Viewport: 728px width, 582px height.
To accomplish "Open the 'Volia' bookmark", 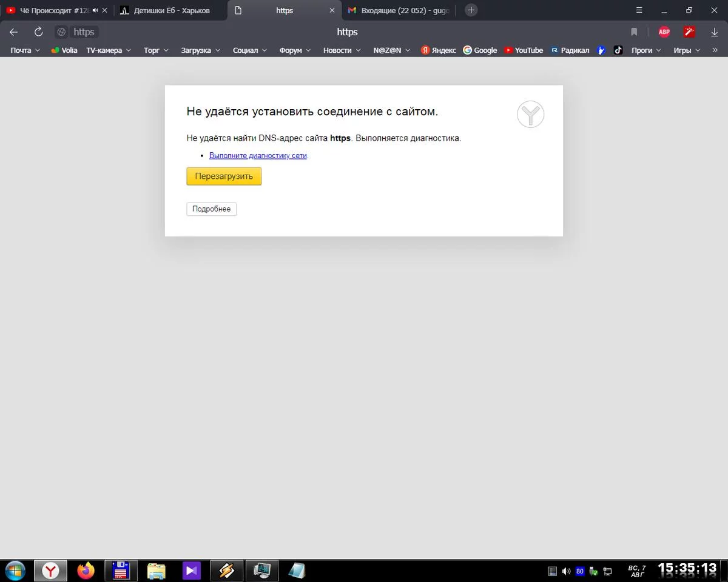I will tap(64, 50).
